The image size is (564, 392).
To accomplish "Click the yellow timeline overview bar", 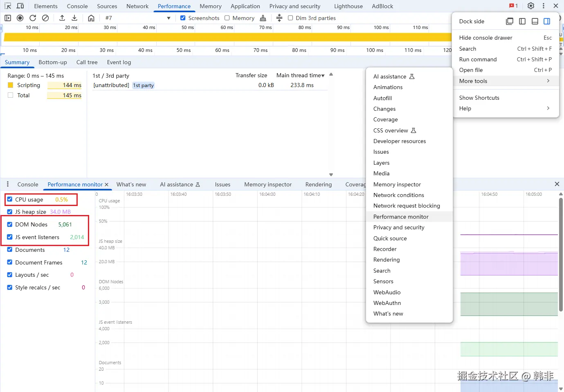I will coord(227,37).
